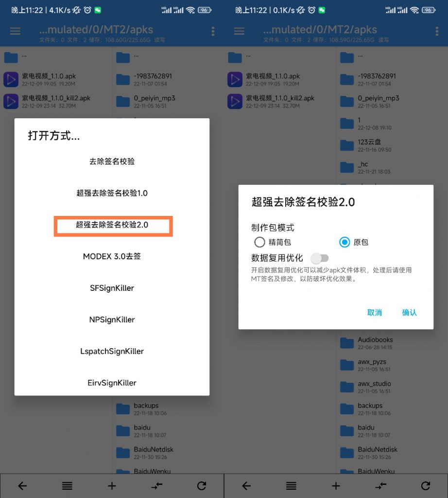Viewport: 448px width, 498px height.
Task: Tap the window-switch arrow icon in bottom toolbar
Action: 156,485
